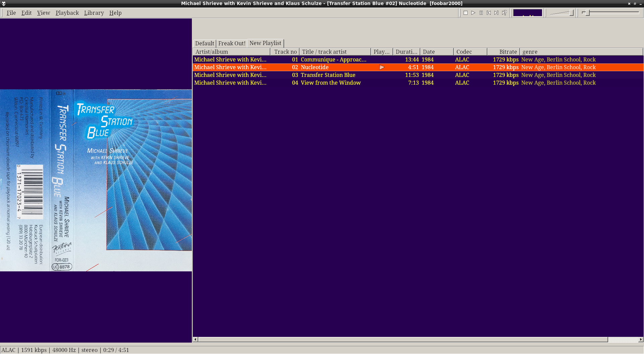Image resolution: width=644 pixels, height=354 pixels.
Task: Click the 0:29 / 4:51 time in status bar
Action: (x=116, y=350)
